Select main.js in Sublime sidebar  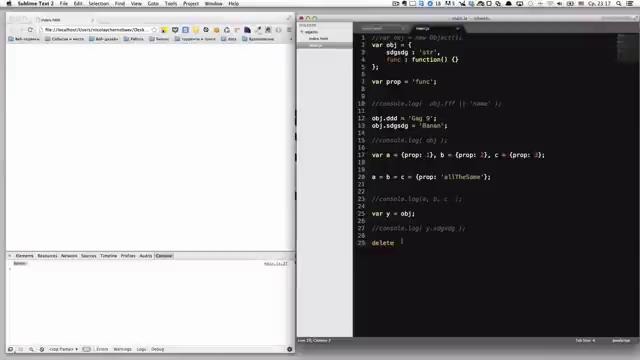tap(324, 45)
